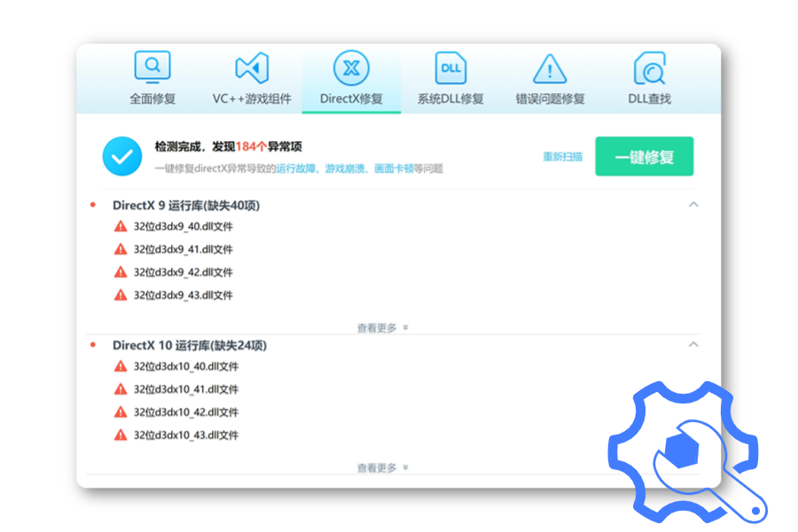
Task: Select the 32位d3dx9_42.dll文件 entry
Action: click(x=184, y=272)
